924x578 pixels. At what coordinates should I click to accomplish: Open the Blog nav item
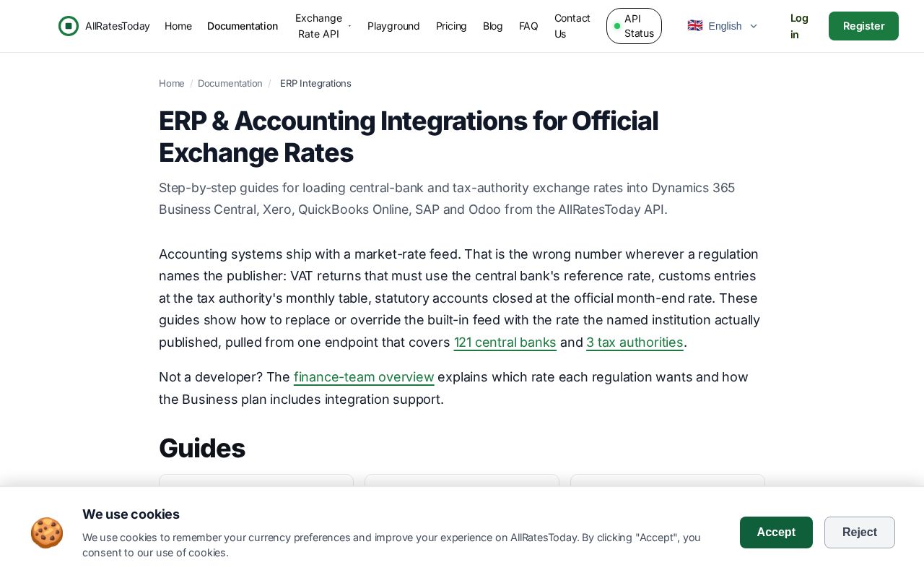pyautogui.click(x=493, y=26)
